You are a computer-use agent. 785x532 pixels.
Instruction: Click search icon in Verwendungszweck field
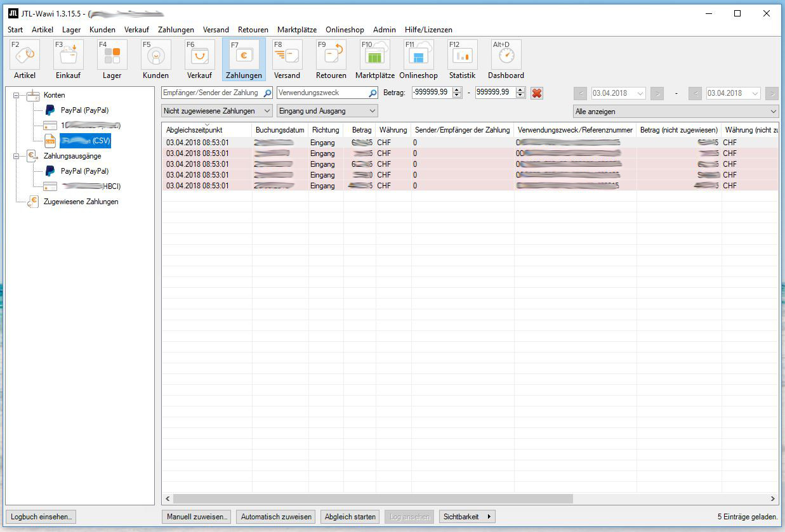373,93
